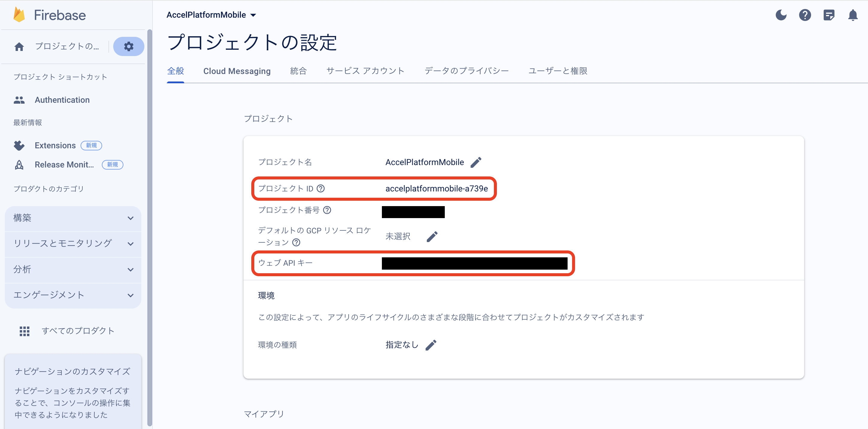The width and height of the screenshot is (868, 429).
Task: Toggle dark mode with moon icon
Action: (x=781, y=15)
